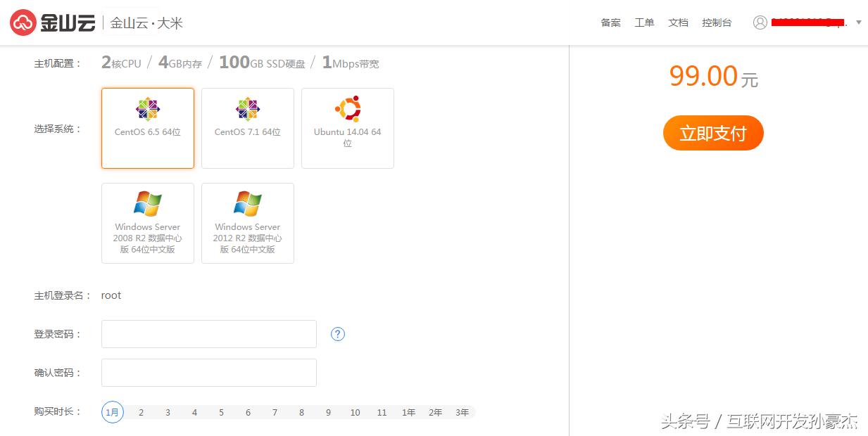
Task: Set purchase duration to 2 months
Action: (x=141, y=412)
